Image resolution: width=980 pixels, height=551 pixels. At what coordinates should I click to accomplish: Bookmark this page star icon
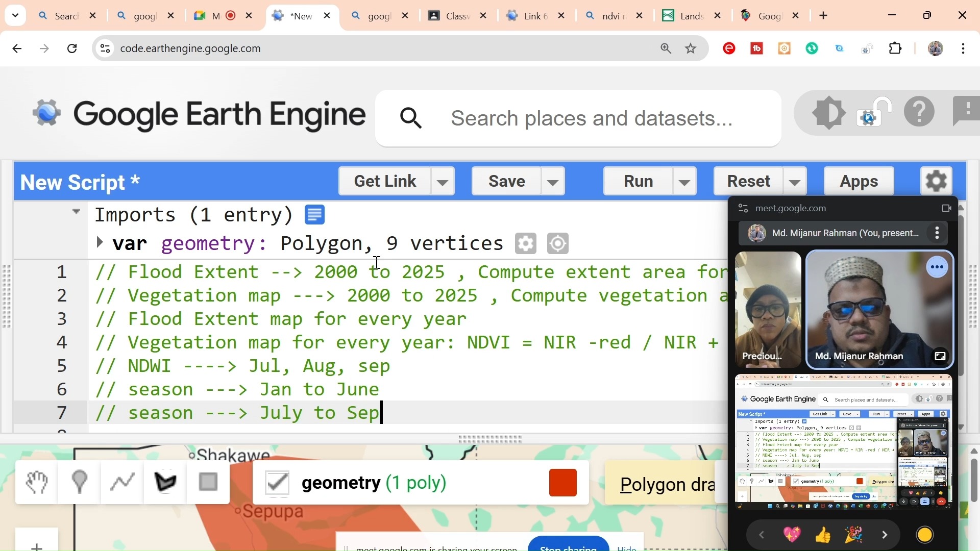coord(692,48)
